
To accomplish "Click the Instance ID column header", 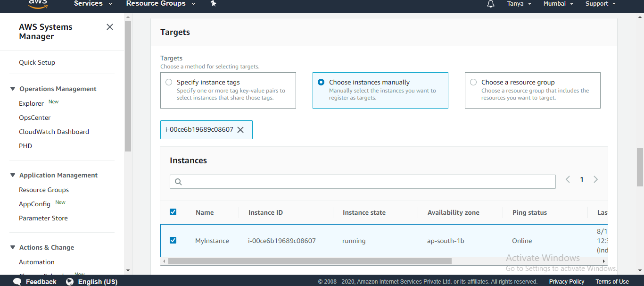I will [x=265, y=212].
